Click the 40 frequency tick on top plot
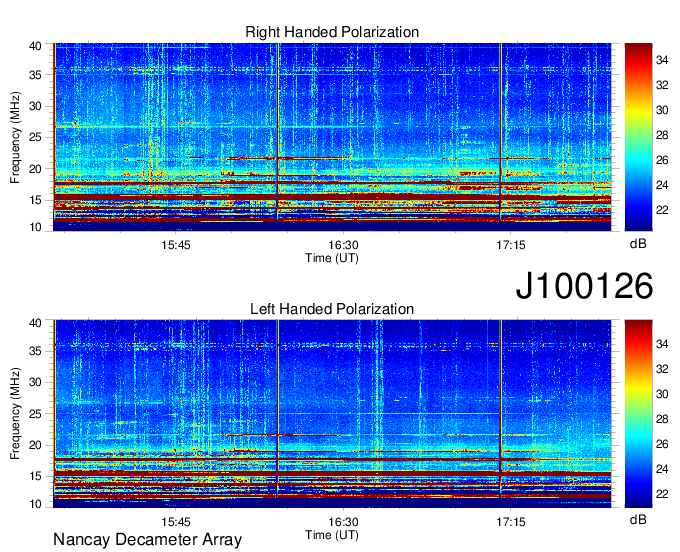The image size is (680, 552). [35, 46]
